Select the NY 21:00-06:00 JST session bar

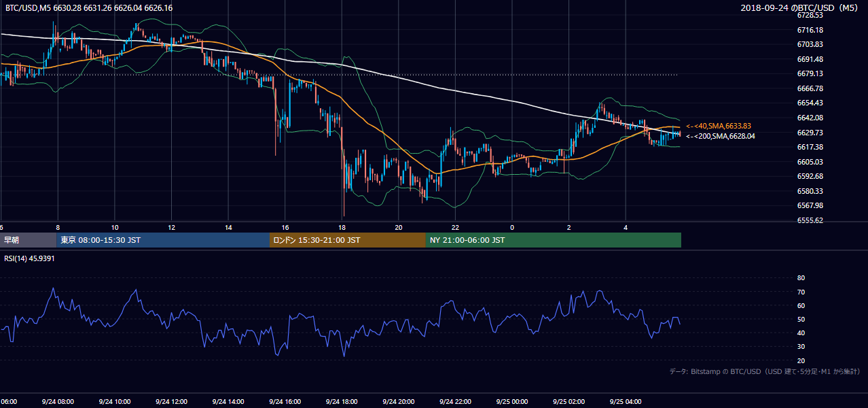pyautogui.click(x=554, y=240)
